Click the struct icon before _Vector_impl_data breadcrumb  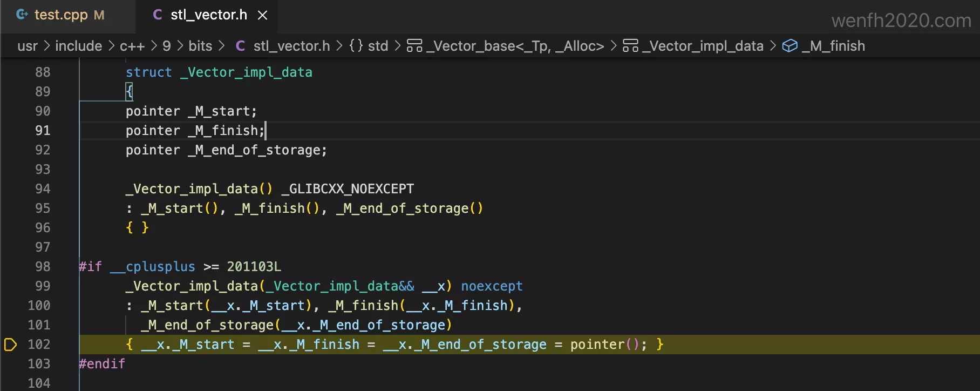click(630, 46)
